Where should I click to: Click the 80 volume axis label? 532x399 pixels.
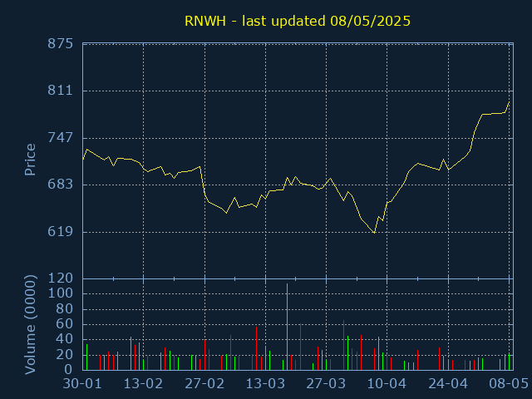(65, 309)
